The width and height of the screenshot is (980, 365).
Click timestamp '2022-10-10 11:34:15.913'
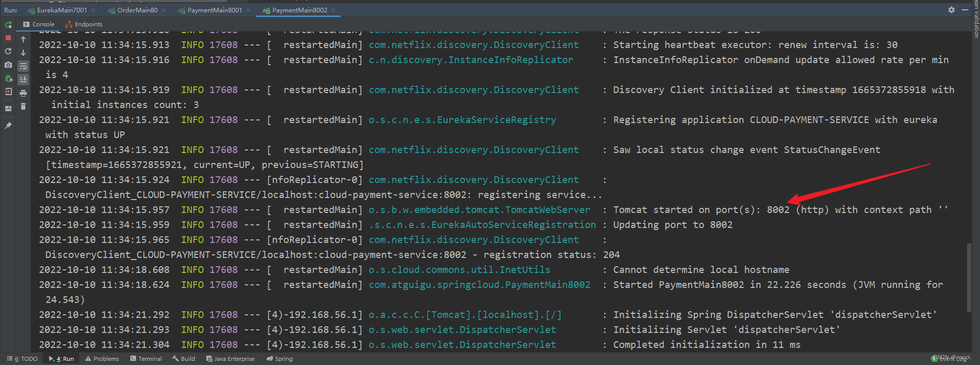click(104, 45)
